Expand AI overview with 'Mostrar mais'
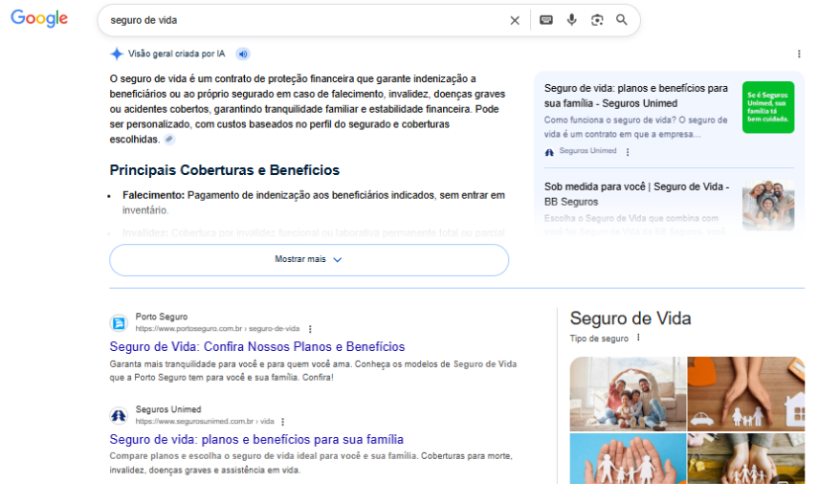This screenshot has height=504, width=819. point(308,259)
